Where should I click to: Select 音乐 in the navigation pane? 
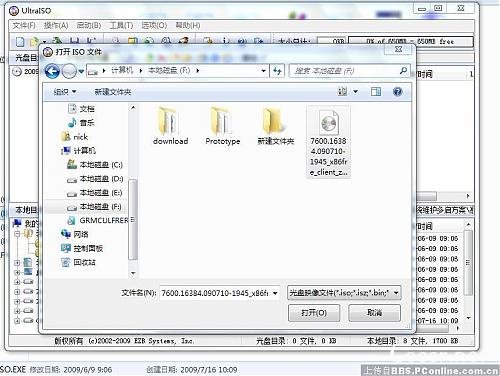tap(81, 123)
